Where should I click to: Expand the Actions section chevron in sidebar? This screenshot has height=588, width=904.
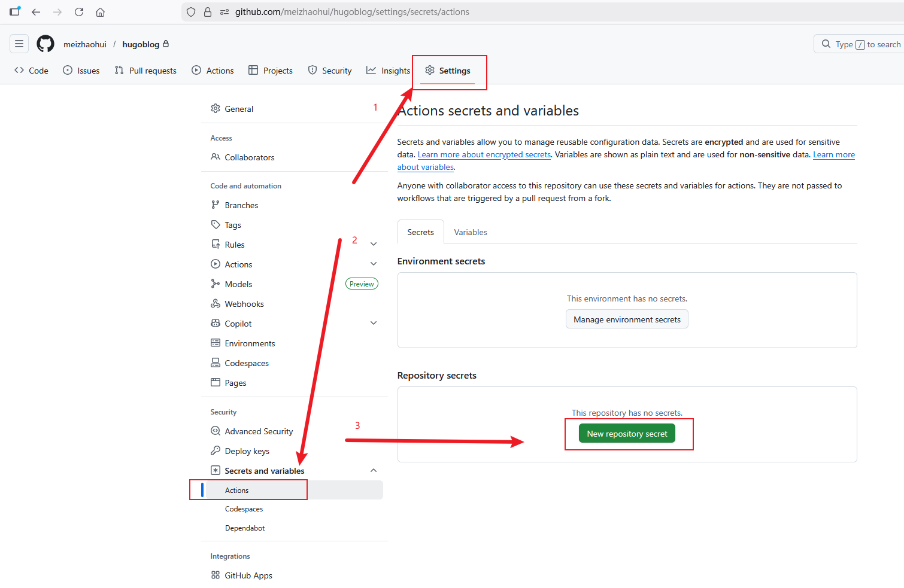[374, 264]
